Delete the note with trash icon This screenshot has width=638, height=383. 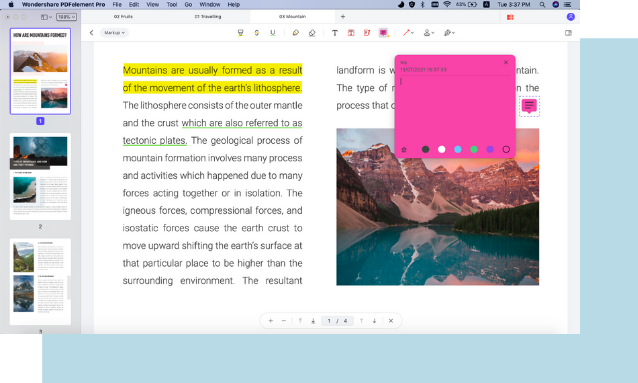404,149
